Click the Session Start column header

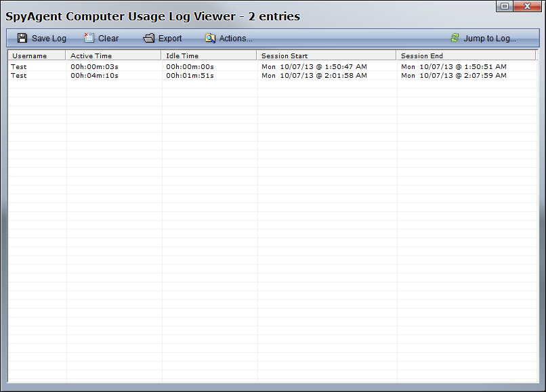(x=285, y=56)
